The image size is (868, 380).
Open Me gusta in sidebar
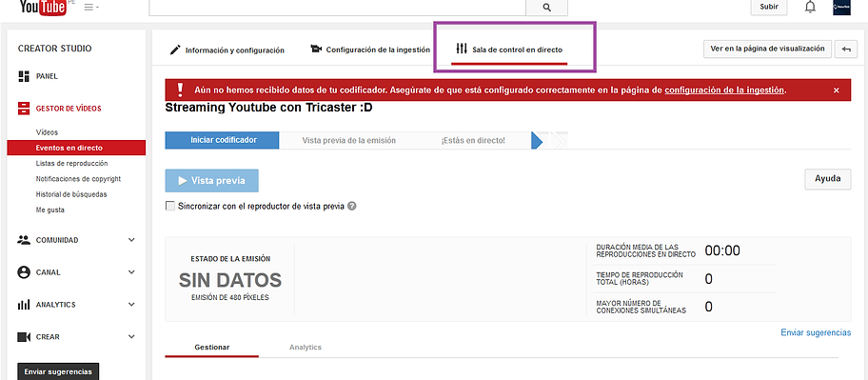point(49,210)
